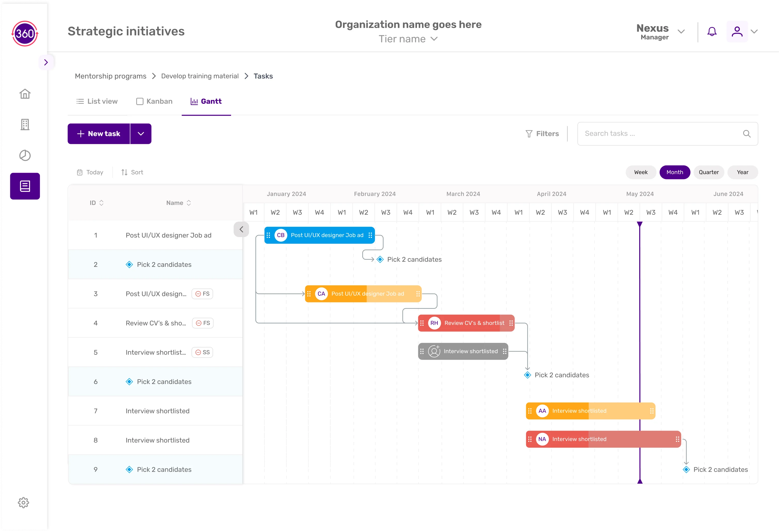Open the Filters control
Screen dimensions: 779x532
click(542, 133)
